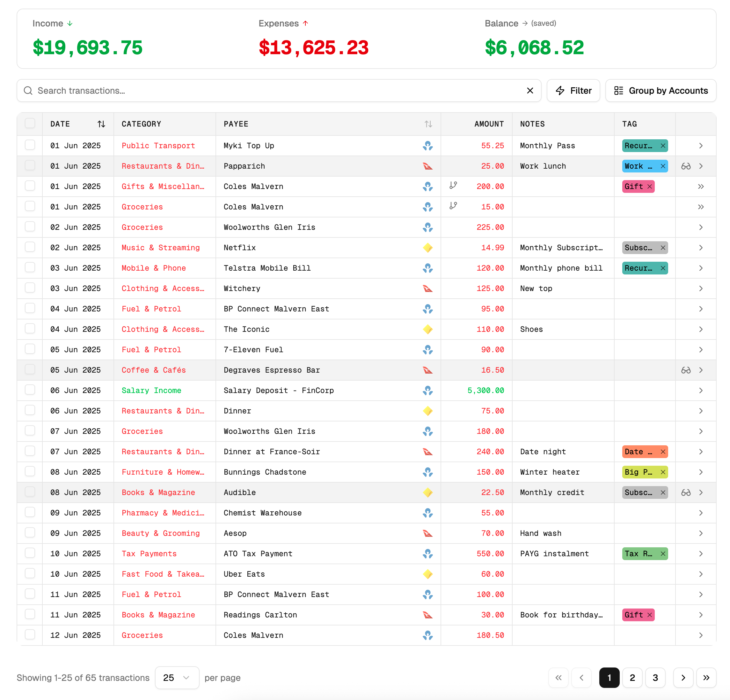Check the Salary Deposit transaction checkbox
Screen dimensions: 730x700
tap(30, 390)
